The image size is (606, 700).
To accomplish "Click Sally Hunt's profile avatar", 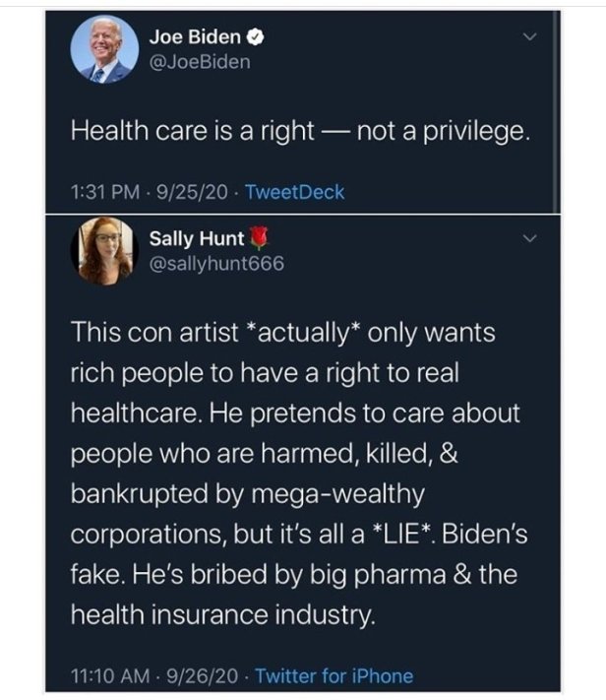I will coord(102,250).
